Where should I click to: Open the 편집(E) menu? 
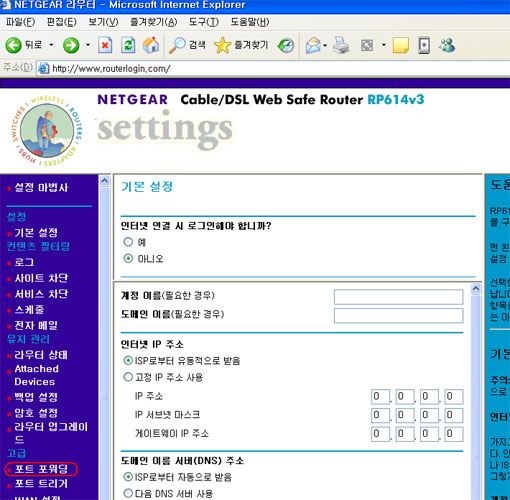62,22
